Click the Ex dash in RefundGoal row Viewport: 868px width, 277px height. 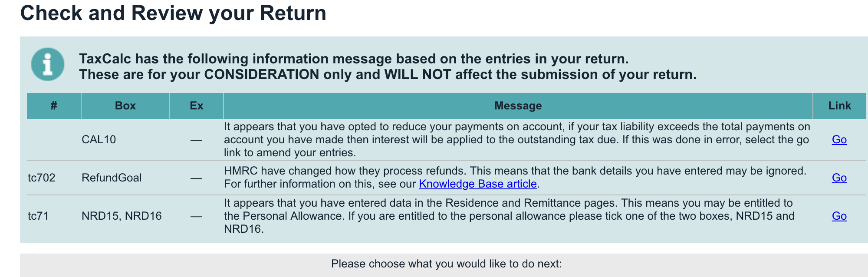pos(196,178)
